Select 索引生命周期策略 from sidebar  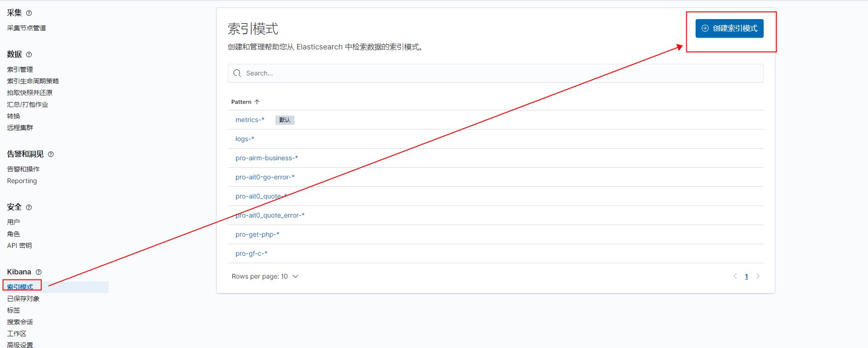click(33, 81)
